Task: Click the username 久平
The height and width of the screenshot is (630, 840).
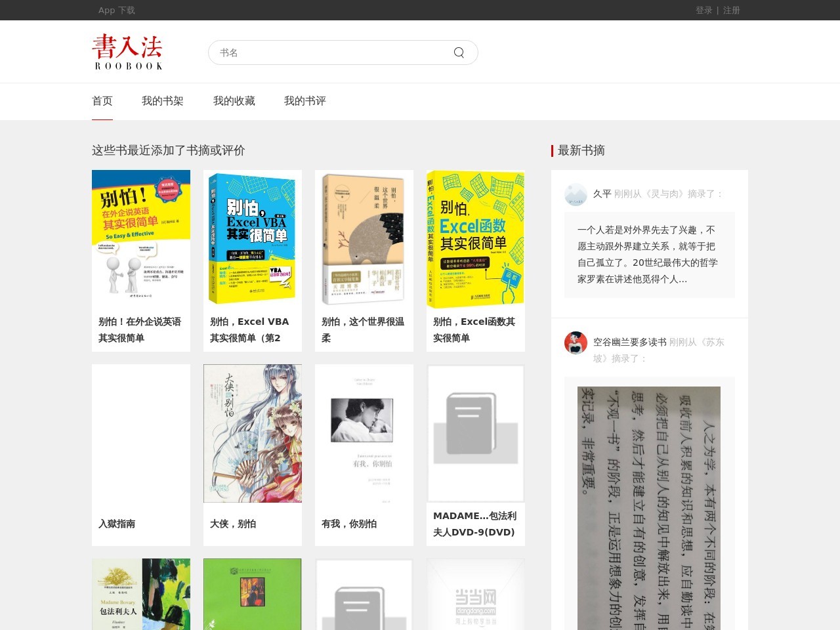Action: (x=602, y=194)
